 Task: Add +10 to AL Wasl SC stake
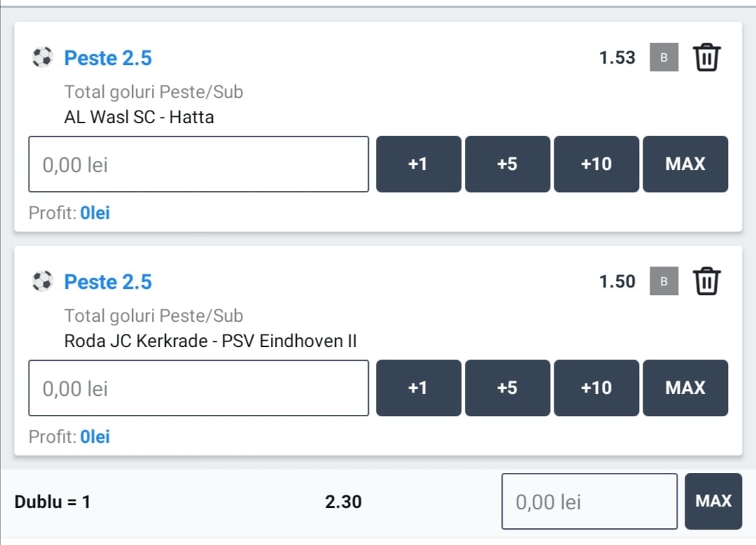pyautogui.click(x=596, y=164)
